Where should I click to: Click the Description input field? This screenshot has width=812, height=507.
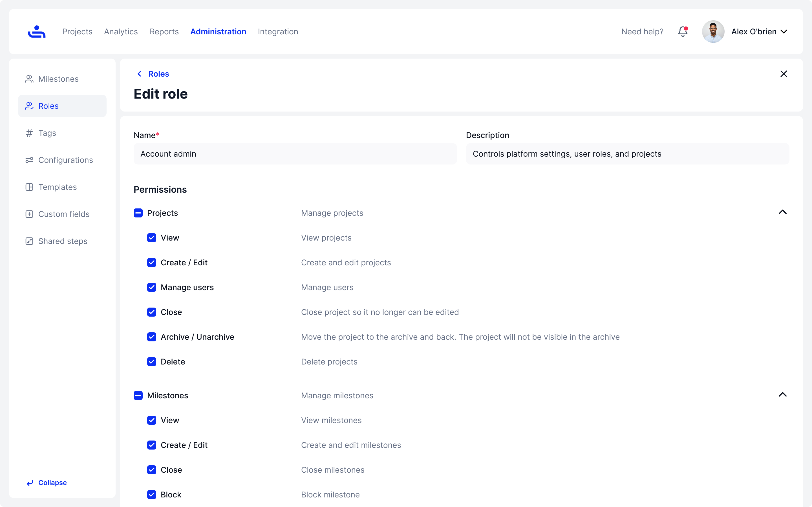[627, 154]
